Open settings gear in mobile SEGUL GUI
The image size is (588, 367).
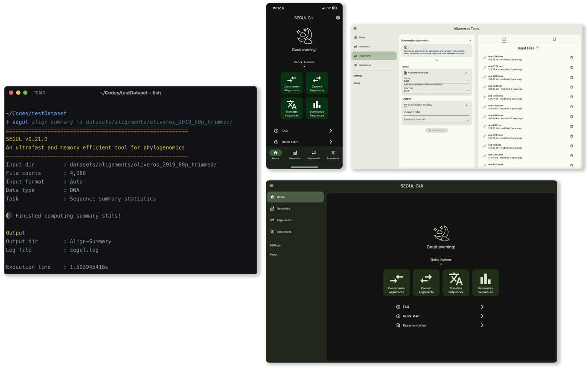(338, 18)
